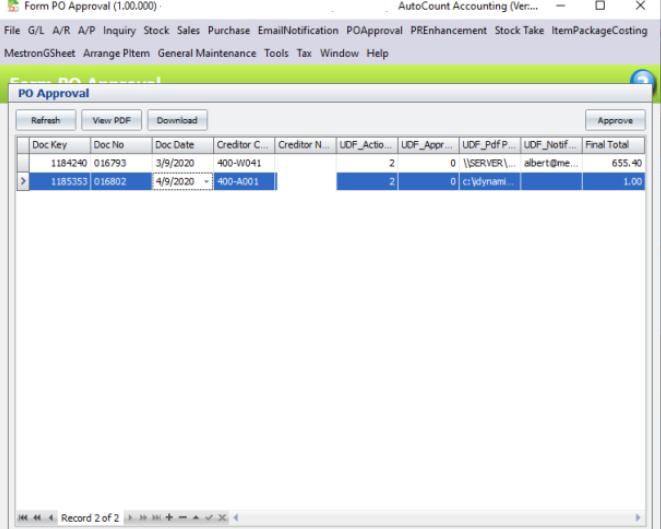Screen dimensions: 661x529
Task: Click the Download button
Action: pos(177,120)
